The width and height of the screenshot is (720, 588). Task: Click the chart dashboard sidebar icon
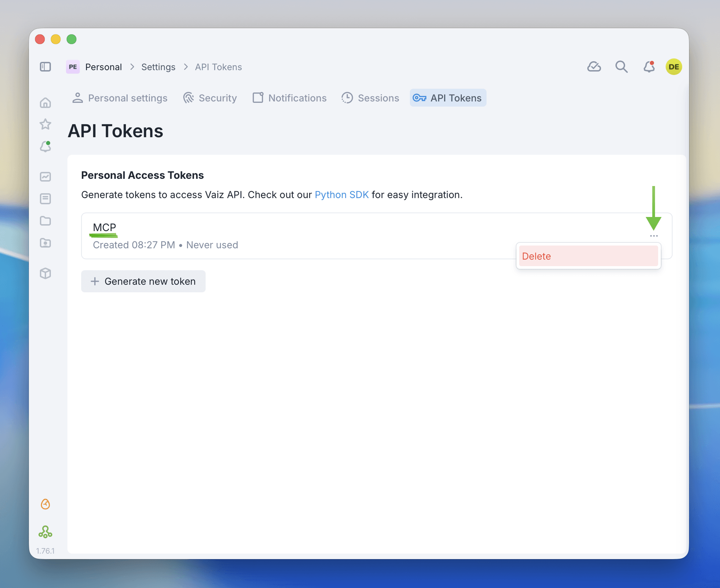pyautogui.click(x=45, y=177)
